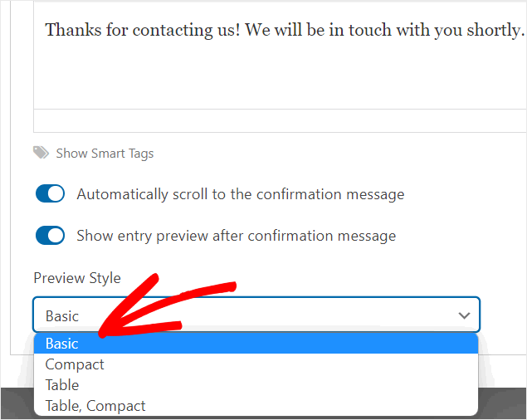Select the highlighted Basic option in the list

click(62, 344)
